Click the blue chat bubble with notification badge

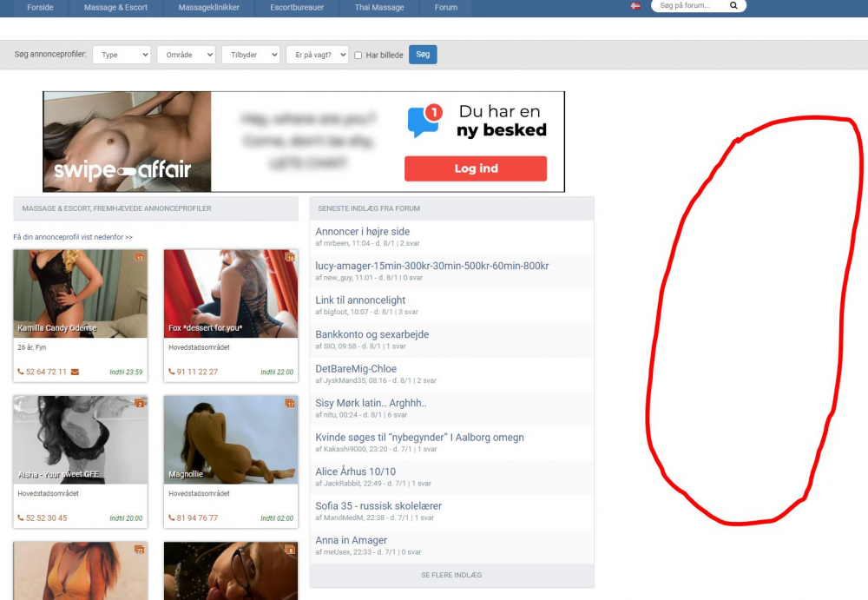pyautogui.click(x=423, y=117)
